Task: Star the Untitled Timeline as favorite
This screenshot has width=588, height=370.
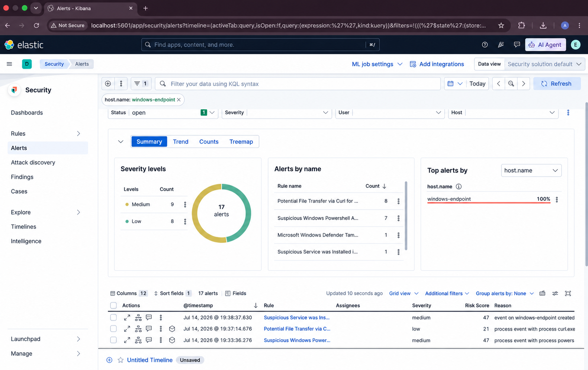Action: tap(121, 360)
